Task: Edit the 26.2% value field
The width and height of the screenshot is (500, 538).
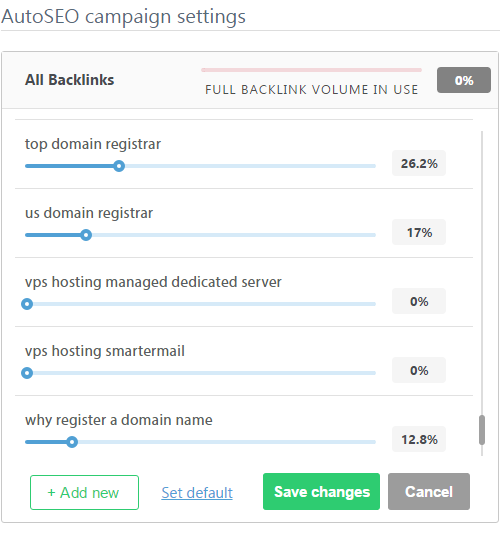Action: pos(419,163)
